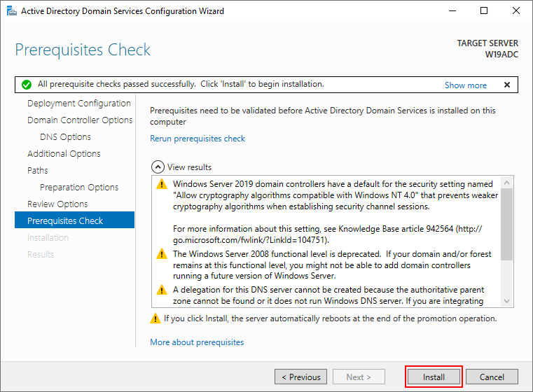Viewport: 533px width, 392px height.
Task: Maximize the configuration wizard window
Action: point(484,11)
